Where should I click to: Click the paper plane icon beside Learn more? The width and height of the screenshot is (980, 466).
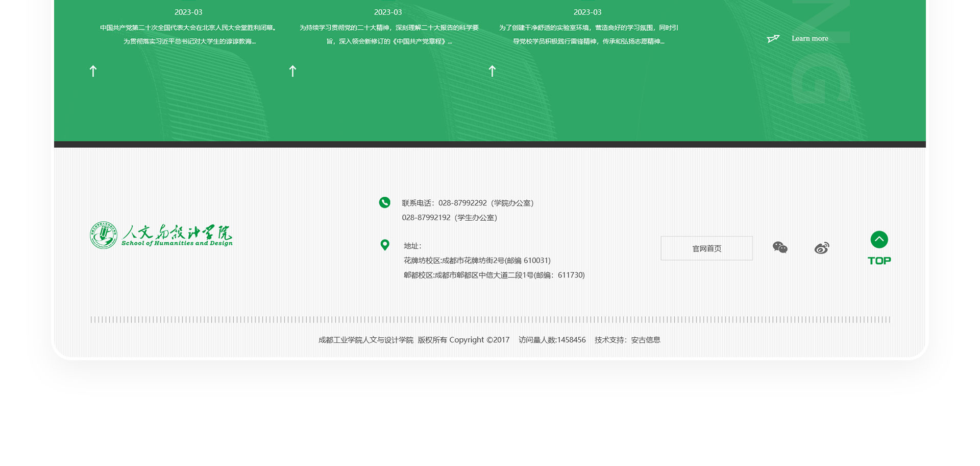773,39
